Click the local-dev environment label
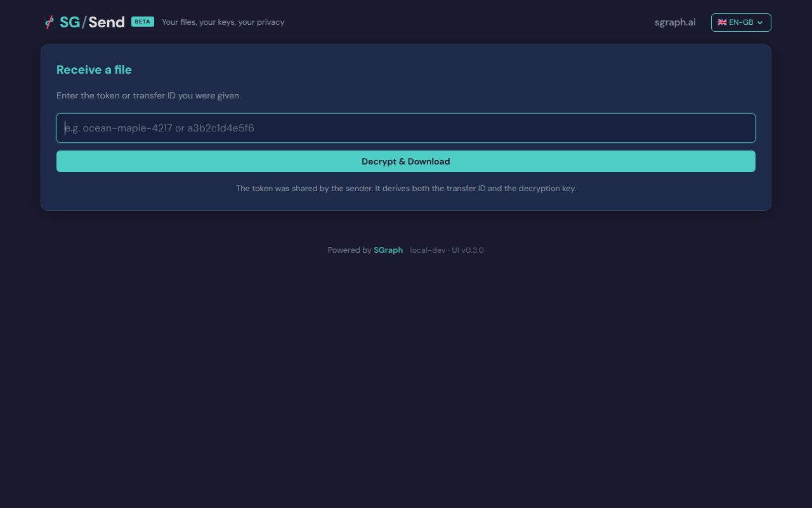 428,250
